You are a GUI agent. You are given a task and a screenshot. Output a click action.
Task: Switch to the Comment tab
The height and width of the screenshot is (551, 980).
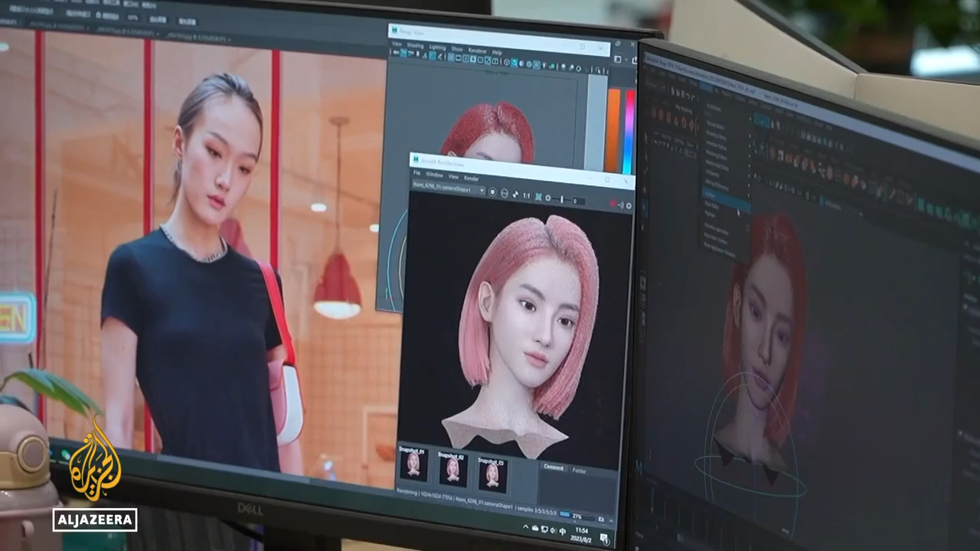click(553, 468)
